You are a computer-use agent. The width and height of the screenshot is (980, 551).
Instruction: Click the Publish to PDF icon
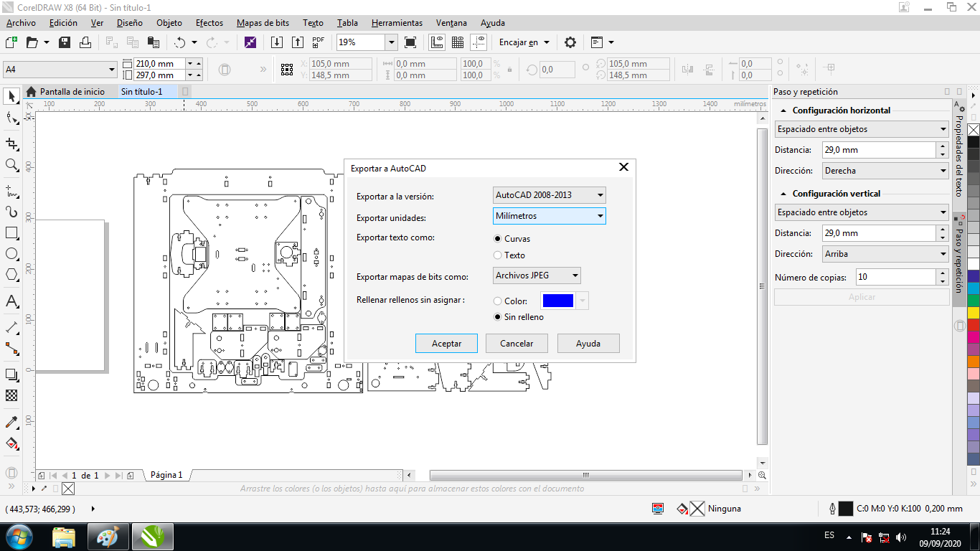pos(319,42)
